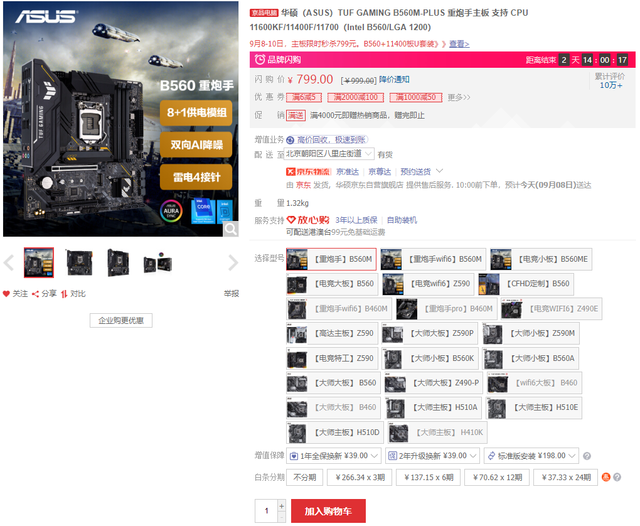This screenshot has height=526, width=640.
Task: Open the magnifier icon on product image
Action: pyautogui.click(x=231, y=229)
